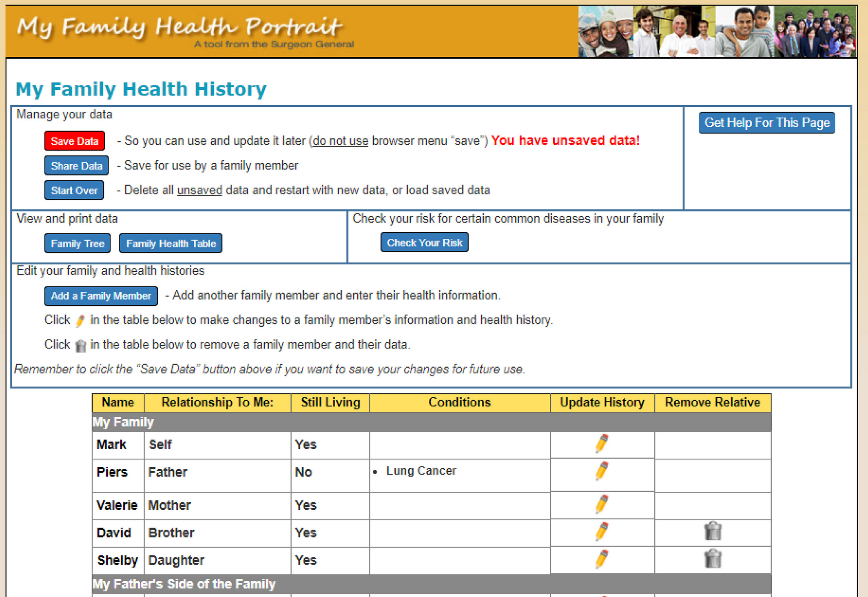
Task: Click the trash icon in the instructions text
Action: coord(81,346)
